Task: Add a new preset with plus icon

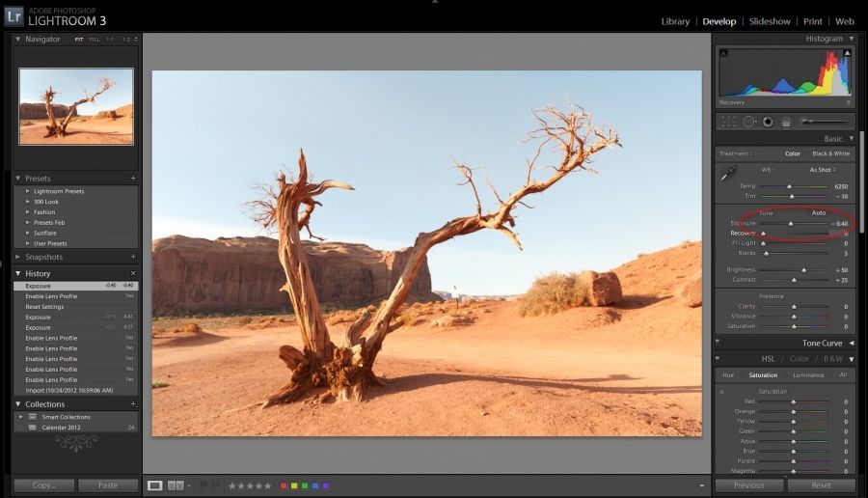Action: click(x=133, y=179)
